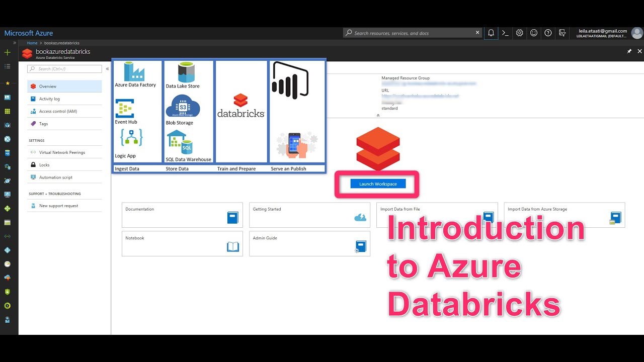Open the Import Data from File card
This screenshot has width=644, height=362.
(437, 215)
